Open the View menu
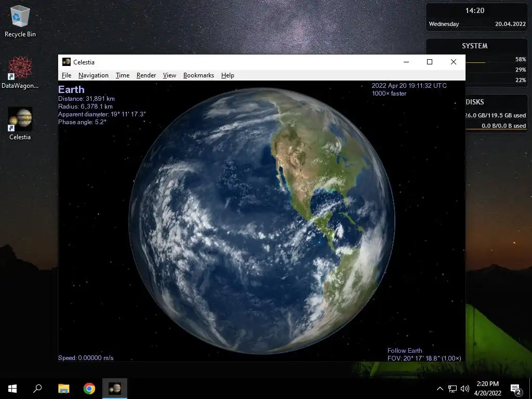 point(169,75)
